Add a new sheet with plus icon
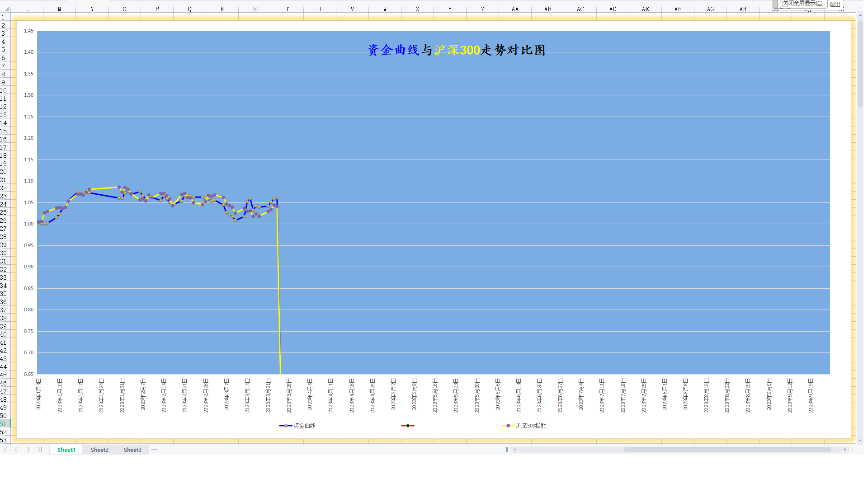This screenshot has height=488, width=868. 154,450
